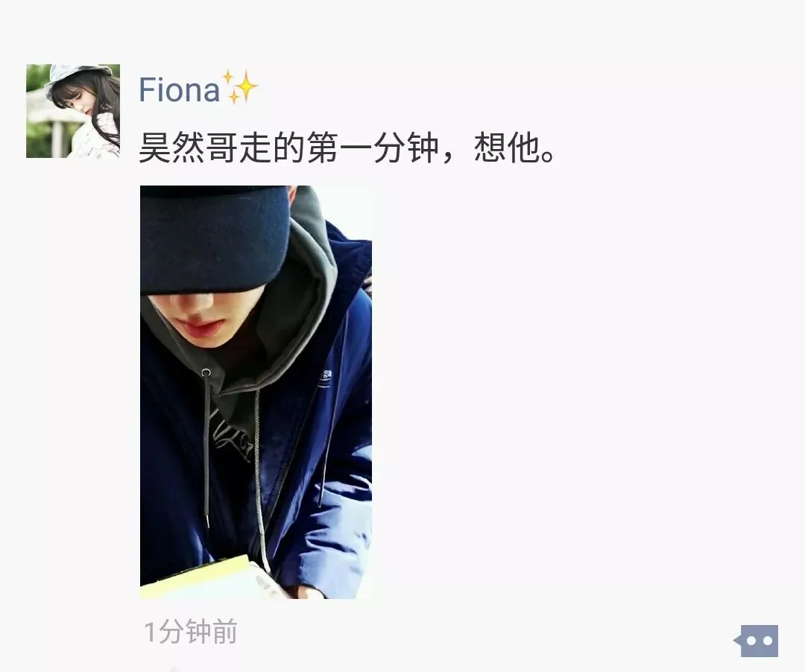Click the post text 昊然哥走的第一分钟

point(288,148)
